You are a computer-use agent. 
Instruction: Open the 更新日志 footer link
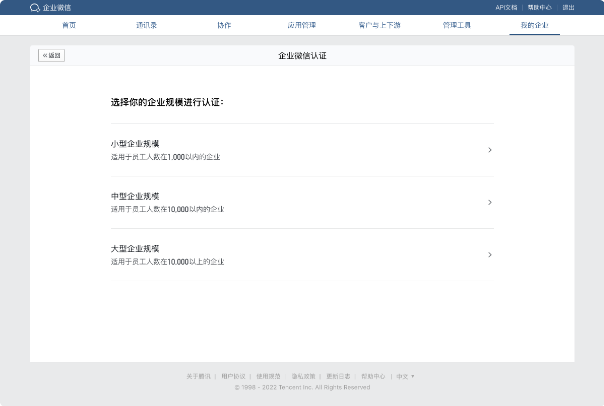coord(339,376)
